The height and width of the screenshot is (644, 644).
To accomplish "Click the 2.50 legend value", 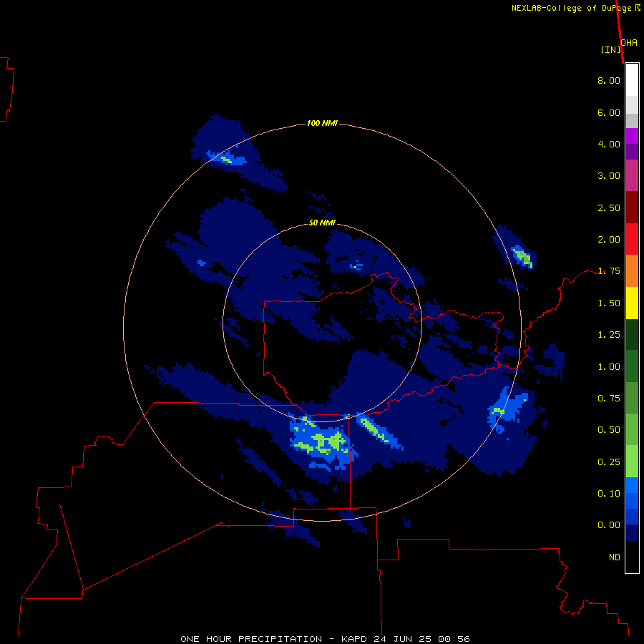I will pos(609,208).
